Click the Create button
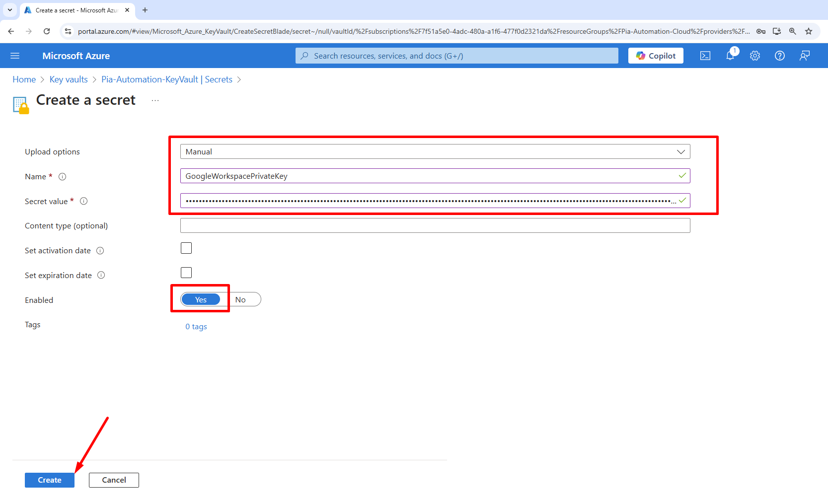The height and width of the screenshot is (504, 828). 50,480
